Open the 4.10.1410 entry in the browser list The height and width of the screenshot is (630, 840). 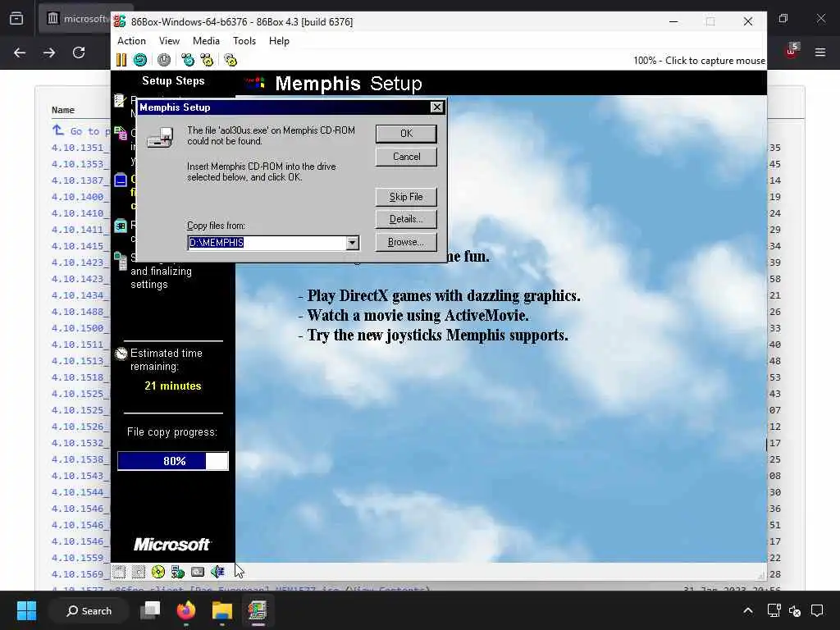pyautogui.click(x=80, y=213)
